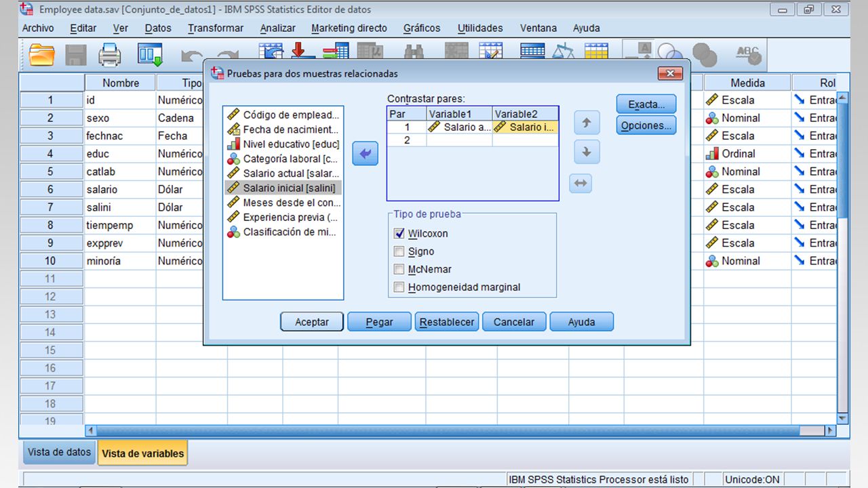
Task: Click the Insert variable icon in toolbar
Action: [491, 52]
